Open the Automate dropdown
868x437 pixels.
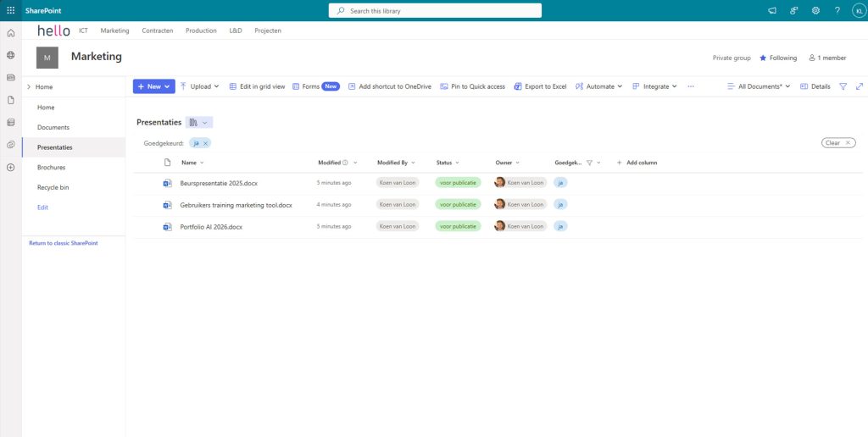(599, 86)
